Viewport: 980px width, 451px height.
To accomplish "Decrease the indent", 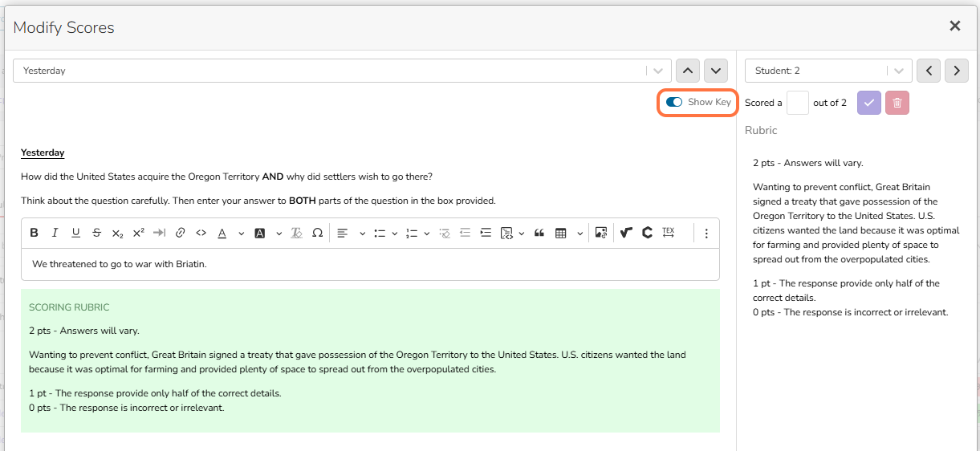I will tap(465, 233).
